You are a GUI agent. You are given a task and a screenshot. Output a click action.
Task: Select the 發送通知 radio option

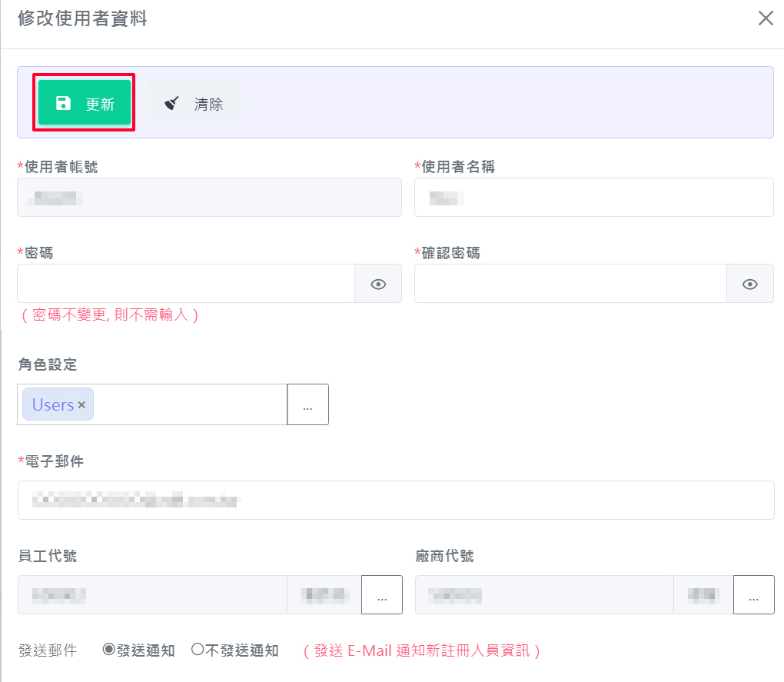[109, 650]
